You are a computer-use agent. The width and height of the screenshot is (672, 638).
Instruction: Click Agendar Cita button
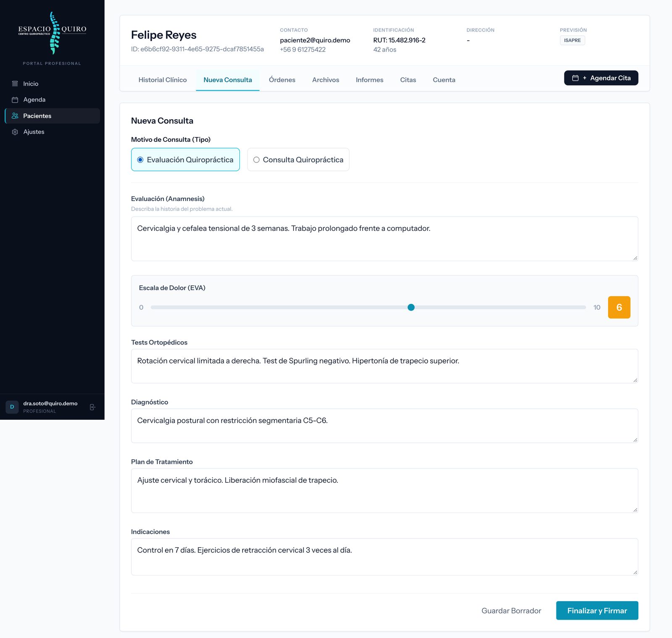click(x=601, y=78)
